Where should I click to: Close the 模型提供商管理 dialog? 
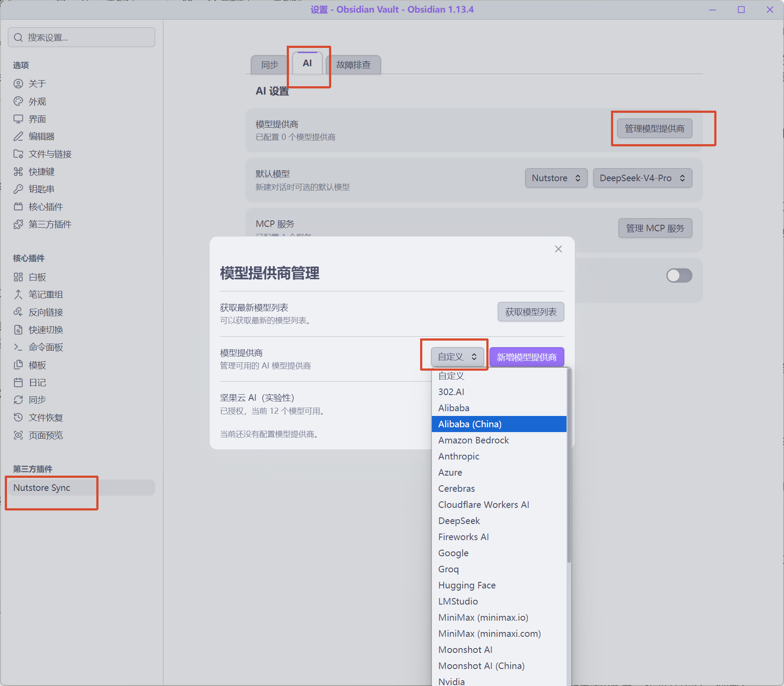(558, 249)
